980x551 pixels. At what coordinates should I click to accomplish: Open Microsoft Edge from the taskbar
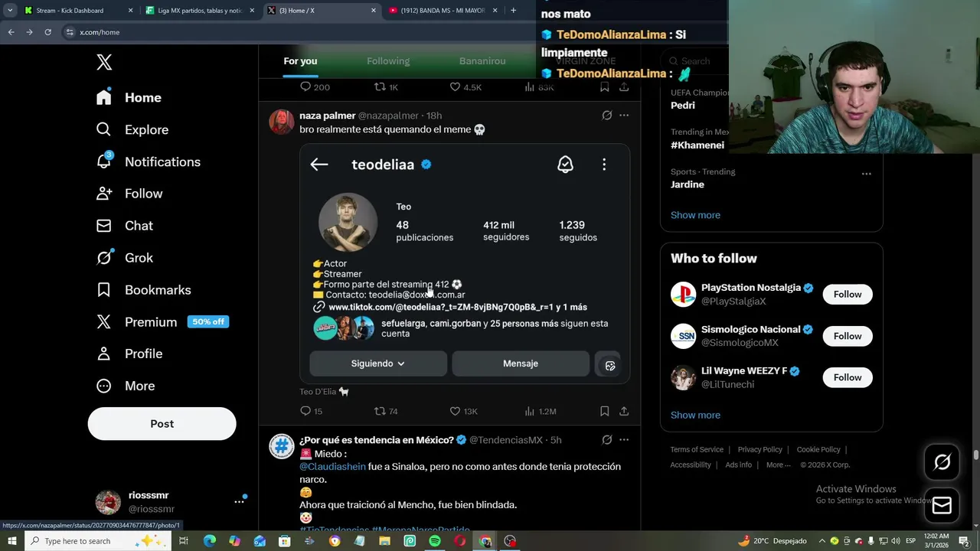click(210, 541)
